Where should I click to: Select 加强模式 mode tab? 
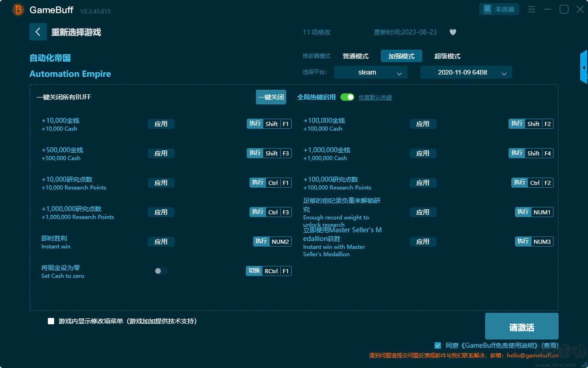(x=401, y=56)
